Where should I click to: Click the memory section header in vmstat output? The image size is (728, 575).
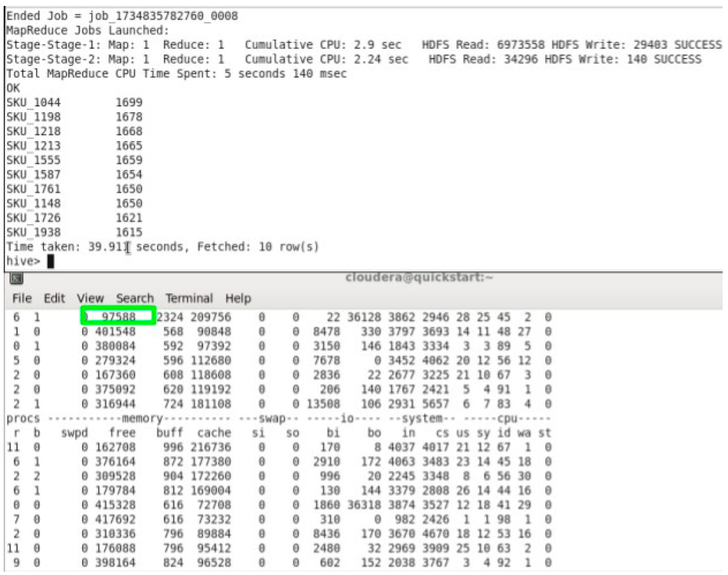[x=141, y=418]
